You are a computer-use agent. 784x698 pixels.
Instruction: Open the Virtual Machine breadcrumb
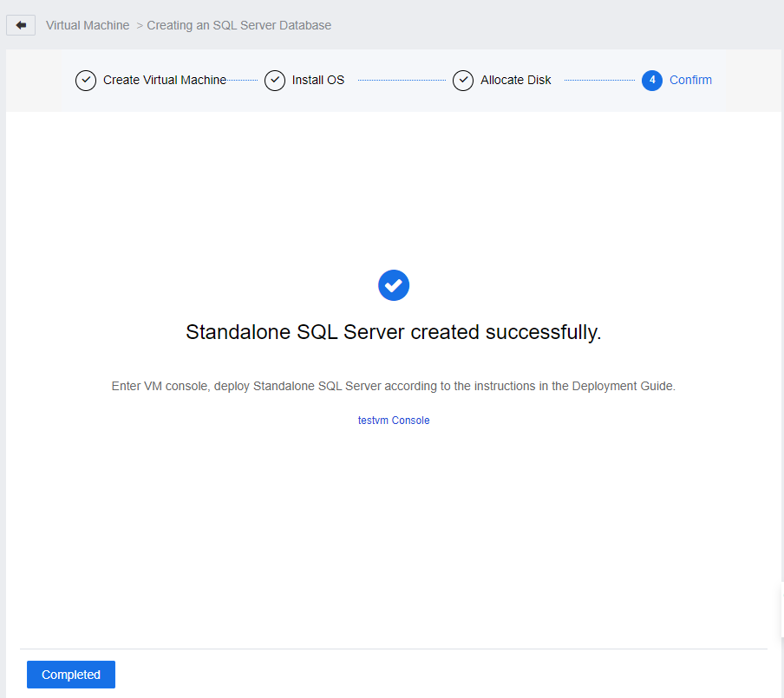[88, 25]
